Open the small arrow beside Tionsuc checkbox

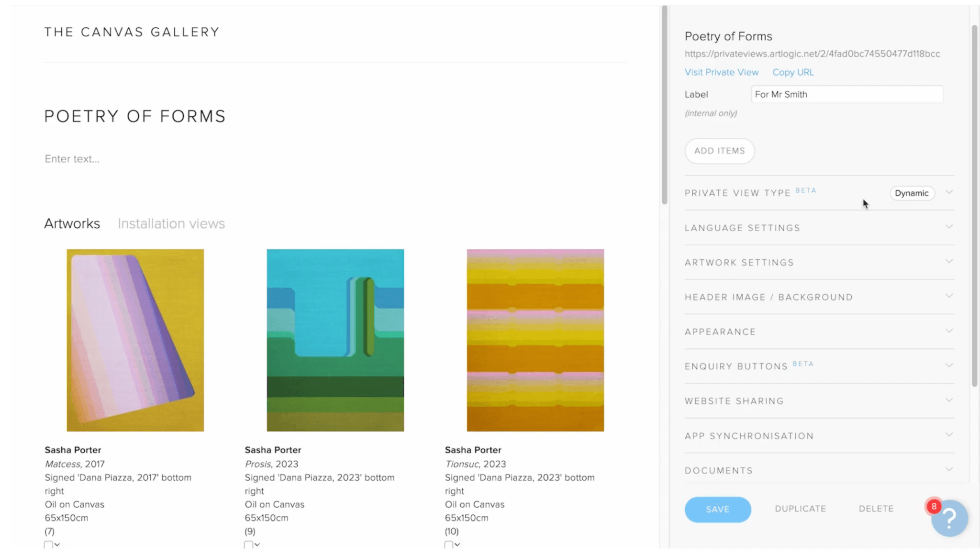(457, 544)
